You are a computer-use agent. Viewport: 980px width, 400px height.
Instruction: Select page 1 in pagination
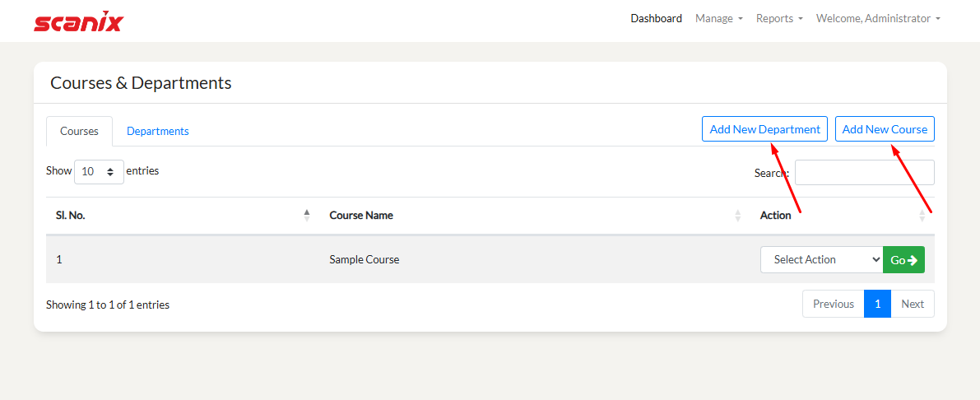pos(877,304)
